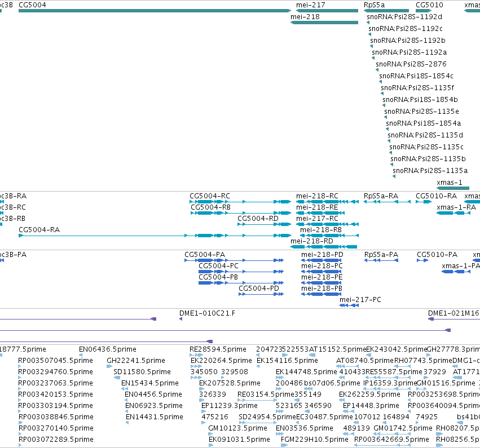Click the DME1-010C21.F BAC label

pyautogui.click(x=207, y=313)
